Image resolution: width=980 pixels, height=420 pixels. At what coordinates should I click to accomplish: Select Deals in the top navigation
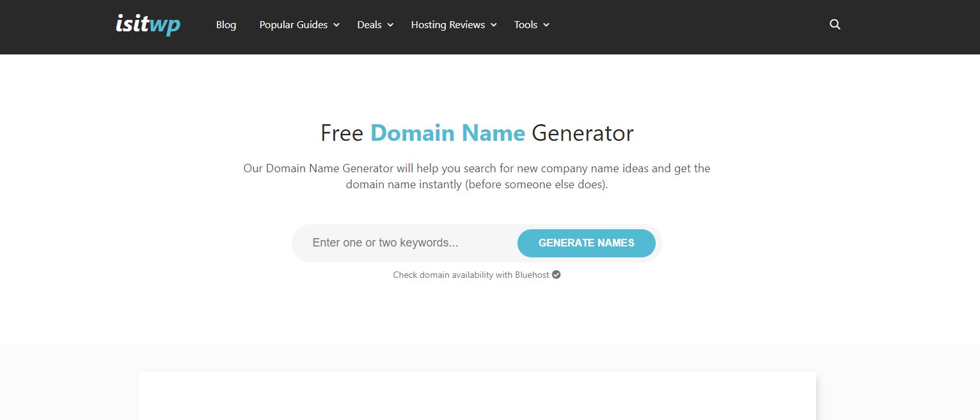tap(370, 25)
